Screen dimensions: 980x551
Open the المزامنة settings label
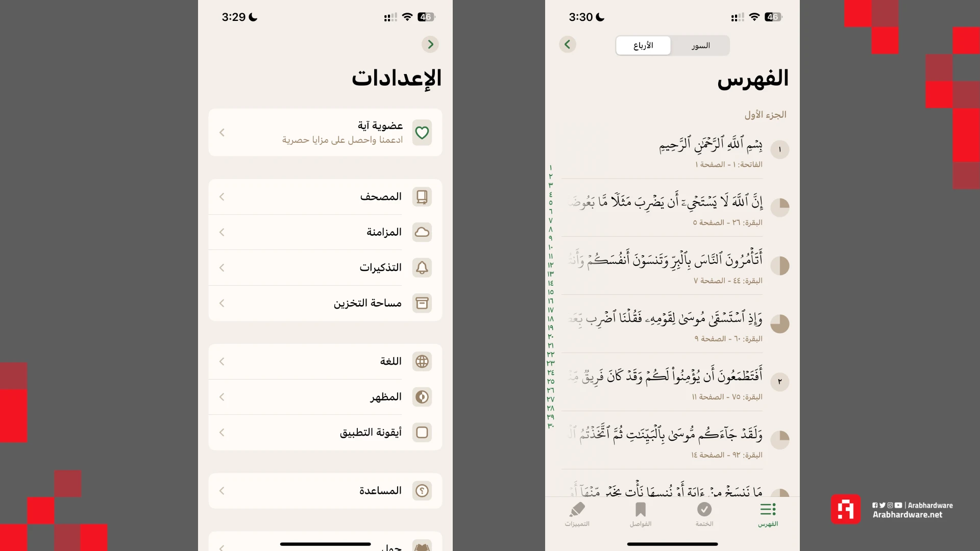(x=384, y=232)
